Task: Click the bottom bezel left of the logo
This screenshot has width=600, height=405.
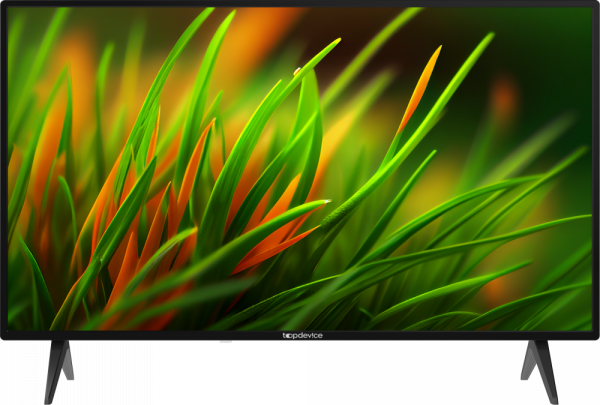Action: click(x=150, y=336)
